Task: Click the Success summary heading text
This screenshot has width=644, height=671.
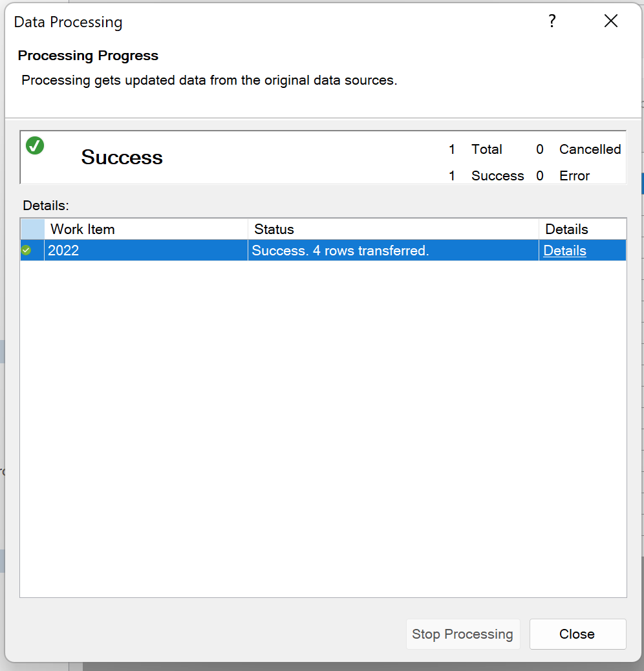Action: tap(122, 157)
